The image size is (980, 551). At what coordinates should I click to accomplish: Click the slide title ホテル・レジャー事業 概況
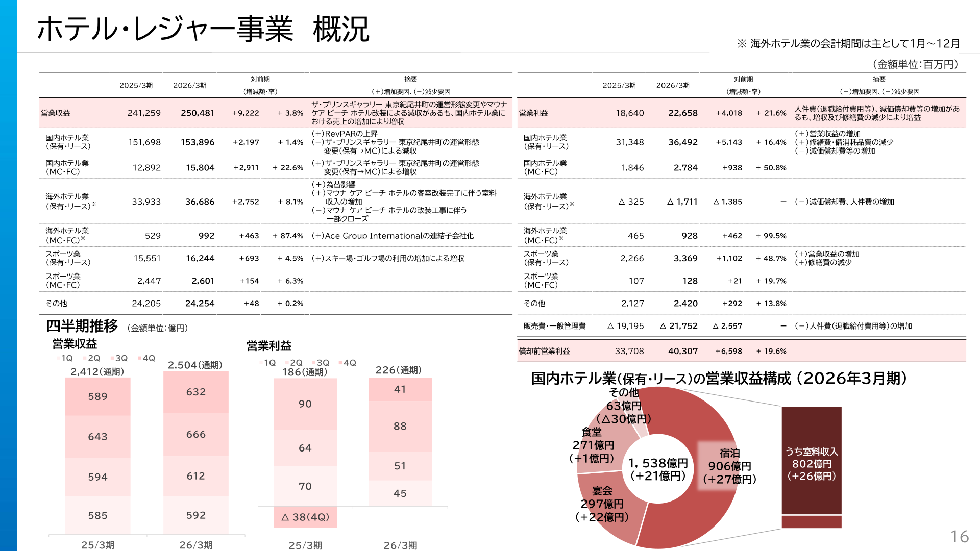(203, 29)
